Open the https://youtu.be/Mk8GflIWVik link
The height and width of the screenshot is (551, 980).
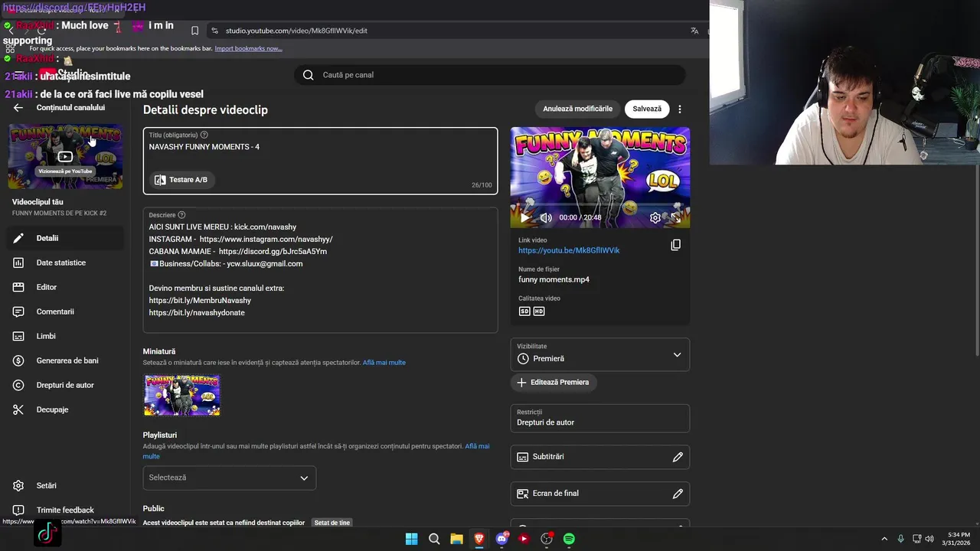click(569, 250)
